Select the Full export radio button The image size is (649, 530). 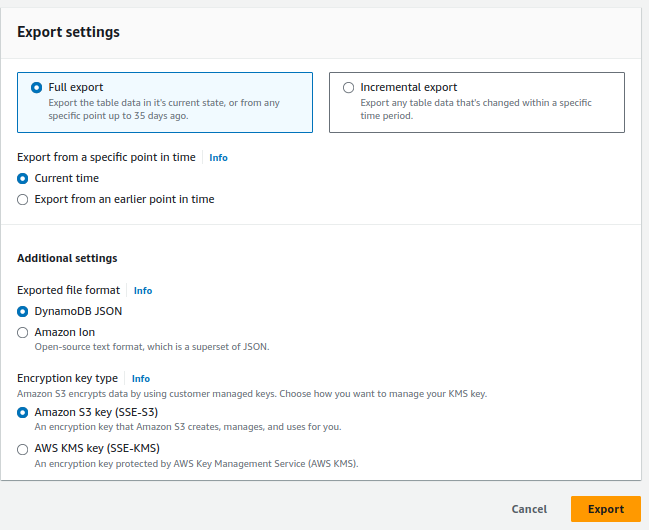36,87
